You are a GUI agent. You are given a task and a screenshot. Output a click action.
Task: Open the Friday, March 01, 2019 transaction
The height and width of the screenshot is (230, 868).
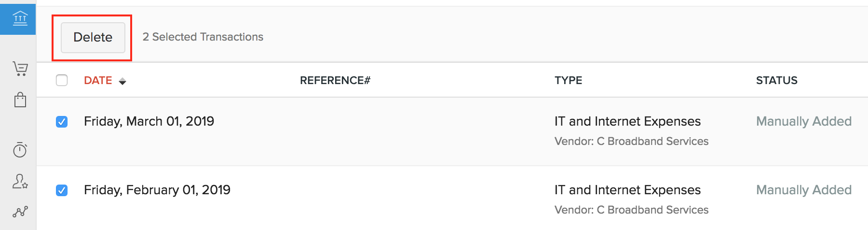[149, 121]
